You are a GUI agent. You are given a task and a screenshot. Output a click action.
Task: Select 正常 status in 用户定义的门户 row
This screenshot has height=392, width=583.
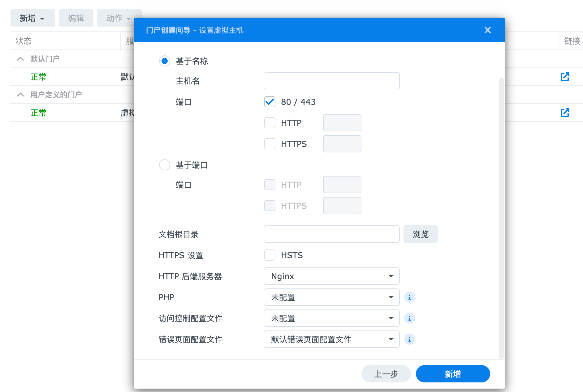(x=38, y=113)
